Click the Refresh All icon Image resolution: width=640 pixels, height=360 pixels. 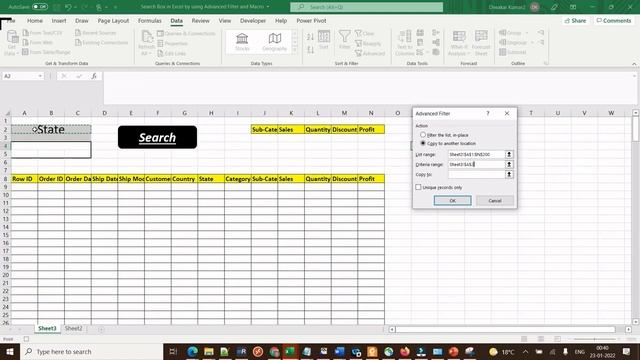pos(146,42)
